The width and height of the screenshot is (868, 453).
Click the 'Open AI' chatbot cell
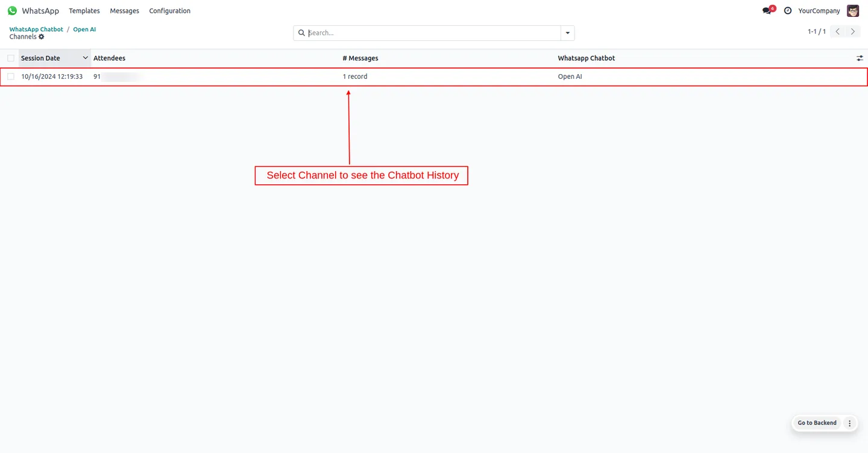pyautogui.click(x=570, y=77)
